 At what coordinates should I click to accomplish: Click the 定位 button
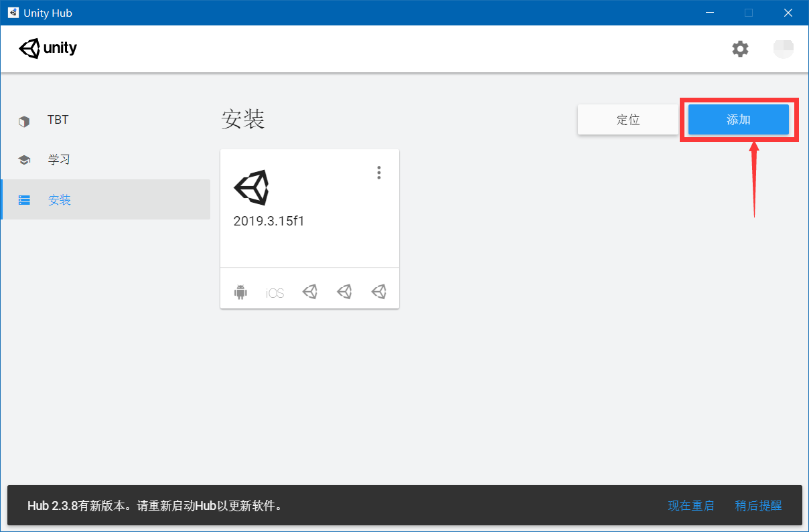(x=628, y=120)
